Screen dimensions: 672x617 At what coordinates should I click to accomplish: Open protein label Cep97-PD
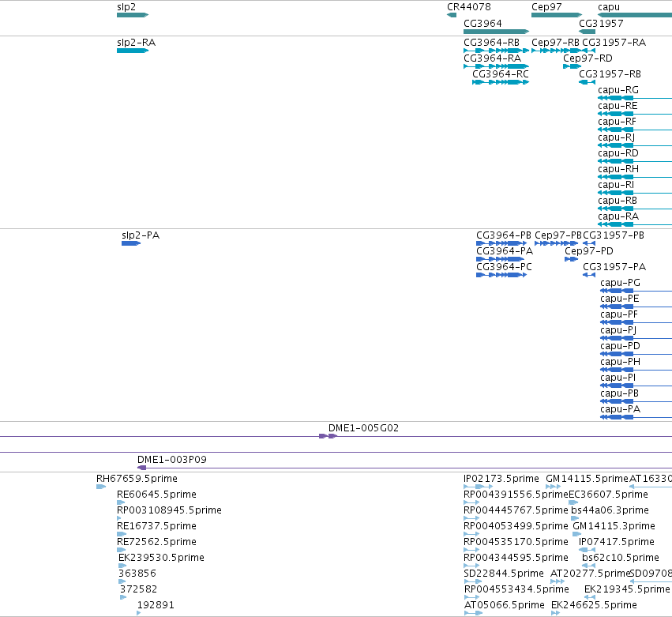(x=589, y=251)
